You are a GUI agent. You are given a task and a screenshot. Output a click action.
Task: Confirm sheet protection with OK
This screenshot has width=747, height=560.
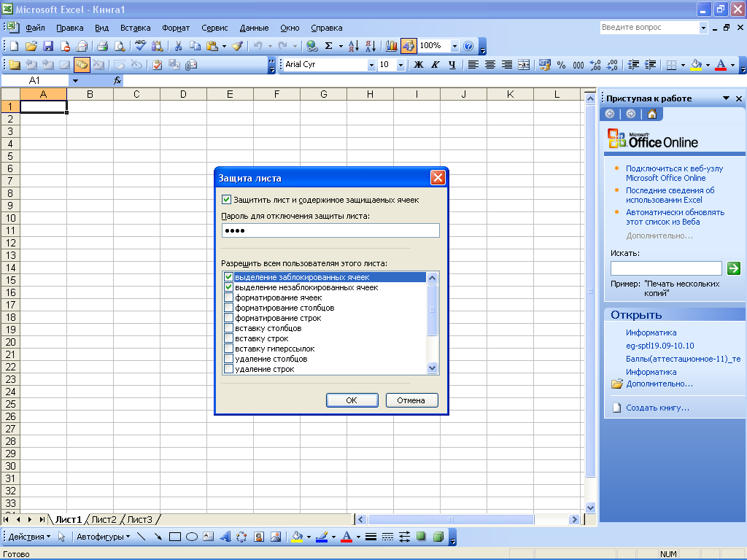[x=352, y=400]
